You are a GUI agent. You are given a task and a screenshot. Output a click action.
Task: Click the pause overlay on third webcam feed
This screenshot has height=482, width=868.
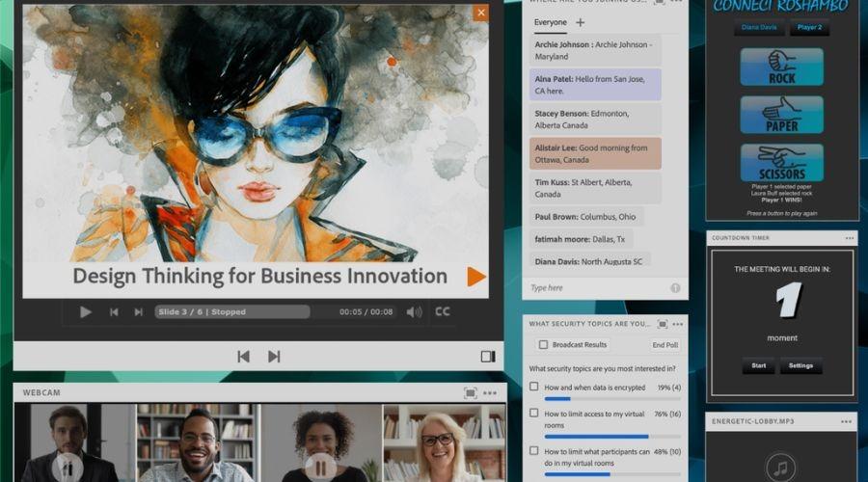320,469
